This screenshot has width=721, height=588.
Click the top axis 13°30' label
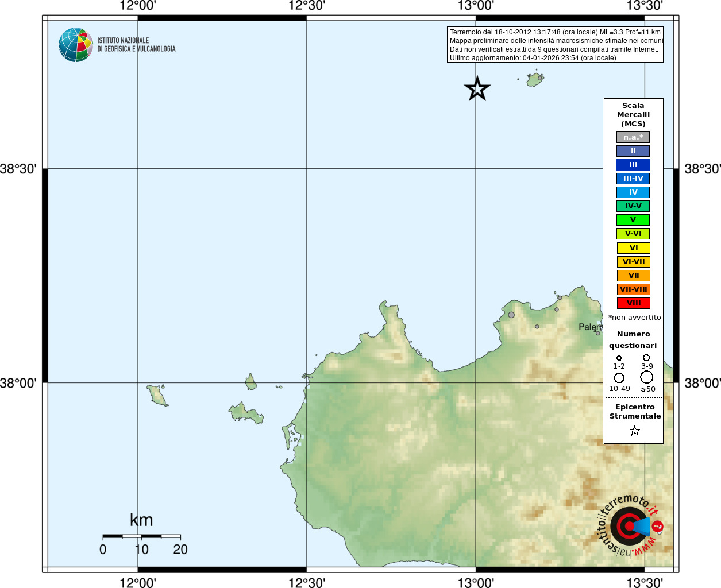[x=645, y=6]
